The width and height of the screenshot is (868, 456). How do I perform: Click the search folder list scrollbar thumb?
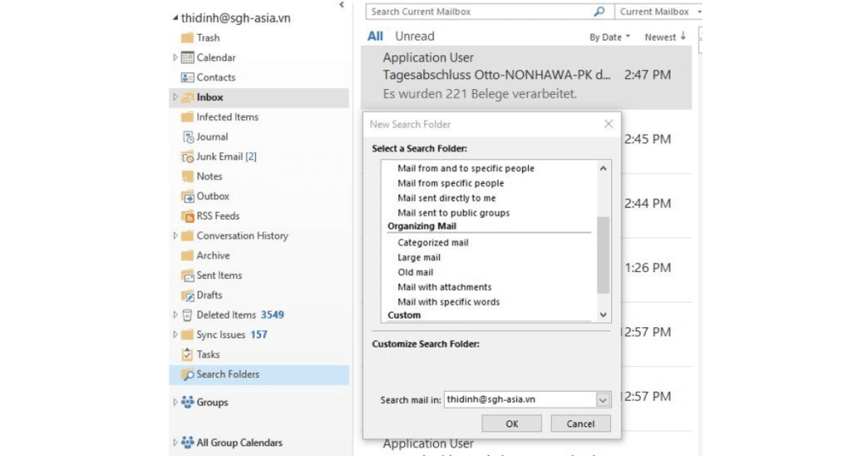pyautogui.click(x=604, y=255)
